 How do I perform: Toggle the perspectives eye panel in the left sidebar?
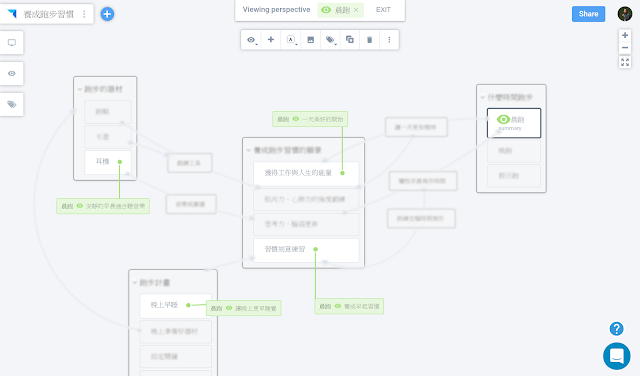click(12, 73)
